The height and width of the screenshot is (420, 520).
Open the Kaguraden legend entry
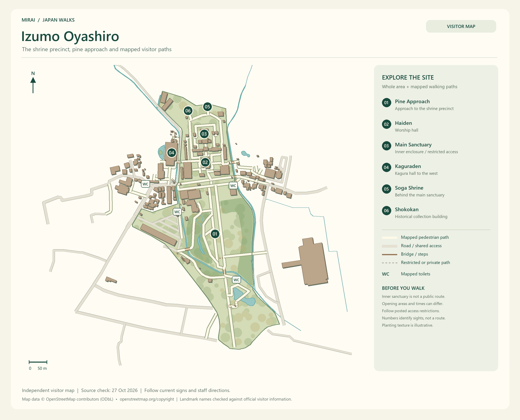coord(410,169)
